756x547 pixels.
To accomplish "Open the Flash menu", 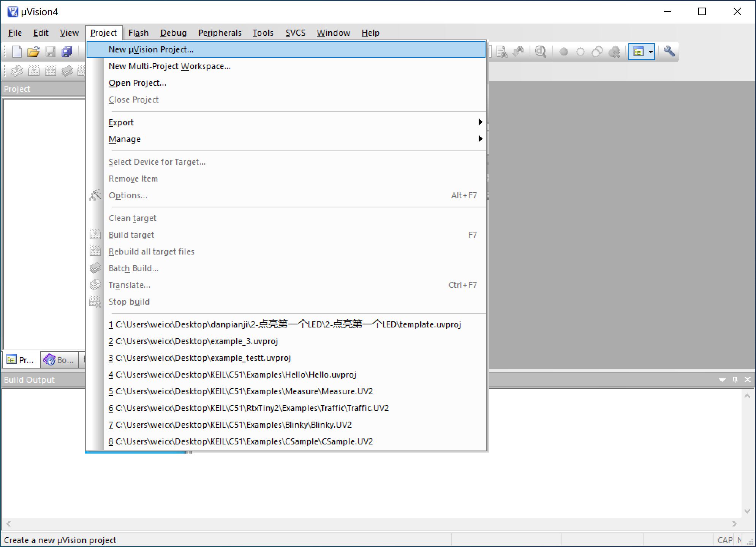I will [139, 33].
